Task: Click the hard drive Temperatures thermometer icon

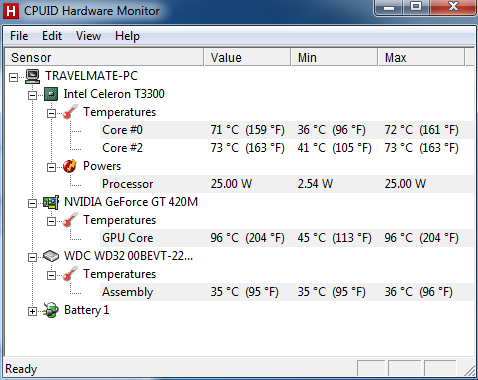Action: (70, 274)
